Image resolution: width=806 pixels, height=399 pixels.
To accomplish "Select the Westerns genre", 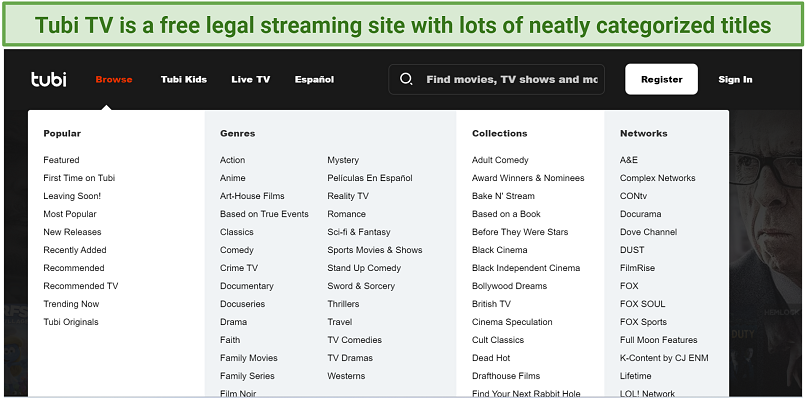I will pyautogui.click(x=346, y=376).
